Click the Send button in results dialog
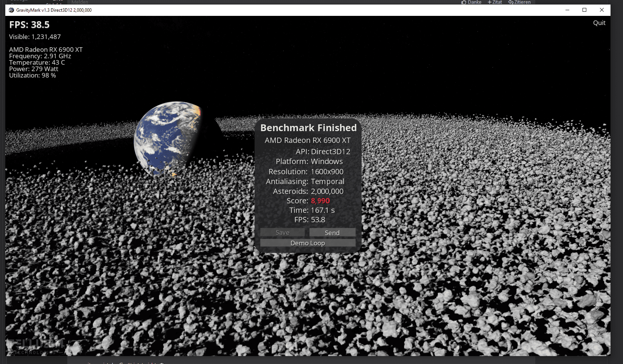 click(332, 233)
